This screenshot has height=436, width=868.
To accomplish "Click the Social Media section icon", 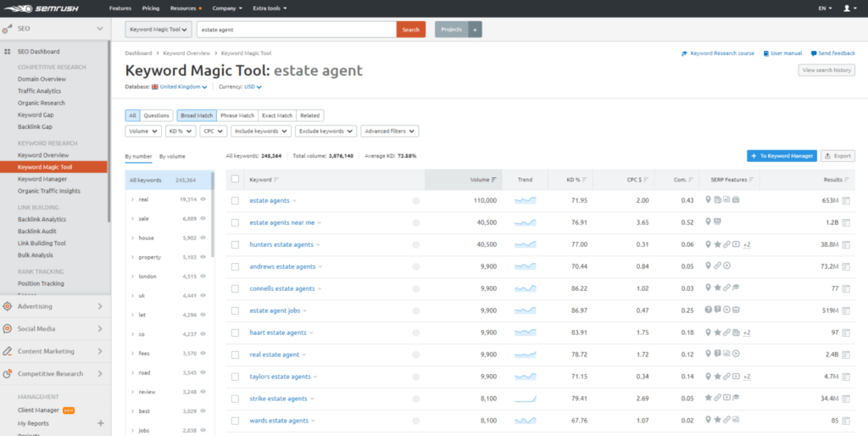I will click(7, 328).
